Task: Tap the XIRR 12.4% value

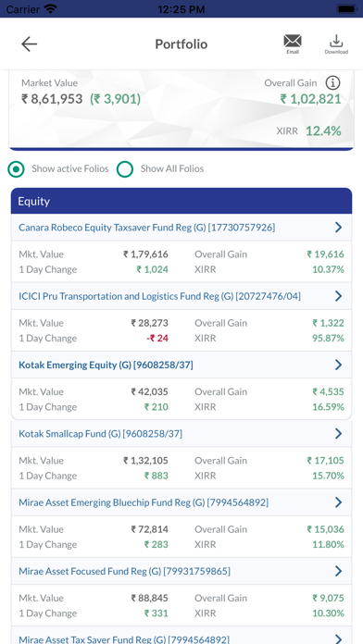Action: click(323, 131)
